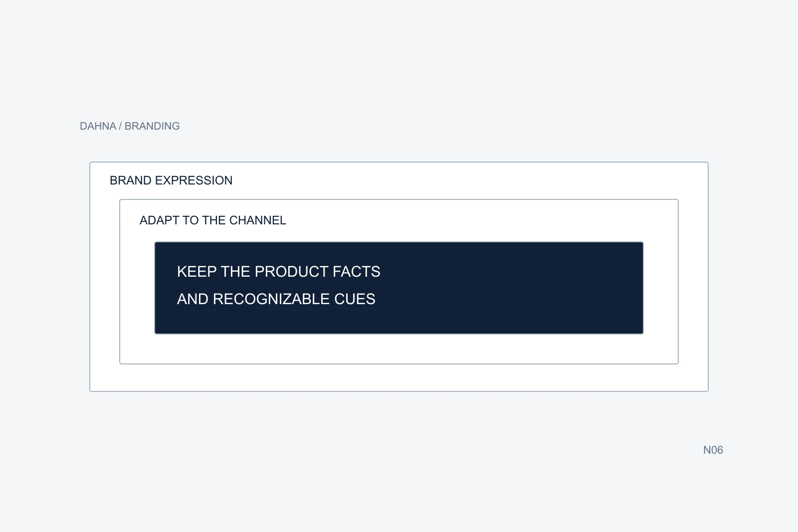Click the slash separator in the breadcrumb
The image size is (798, 532).
tap(120, 126)
